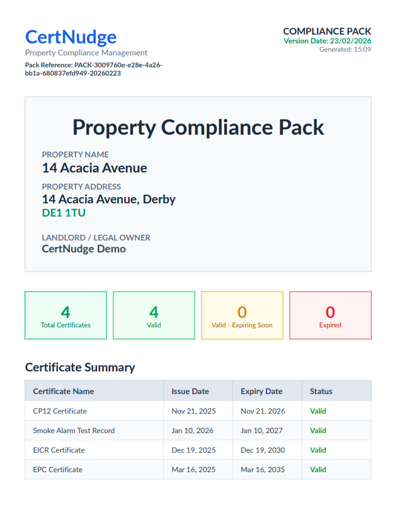Click the CertNudge logo heading
395x532 pixels.
coord(71,37)
